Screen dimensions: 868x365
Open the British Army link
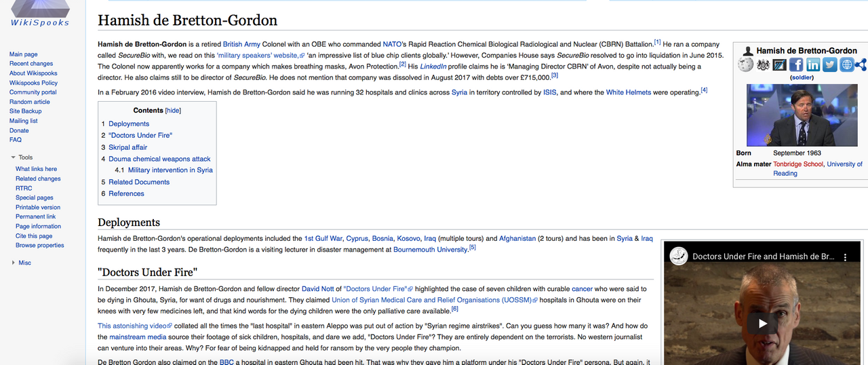point(241,44)
